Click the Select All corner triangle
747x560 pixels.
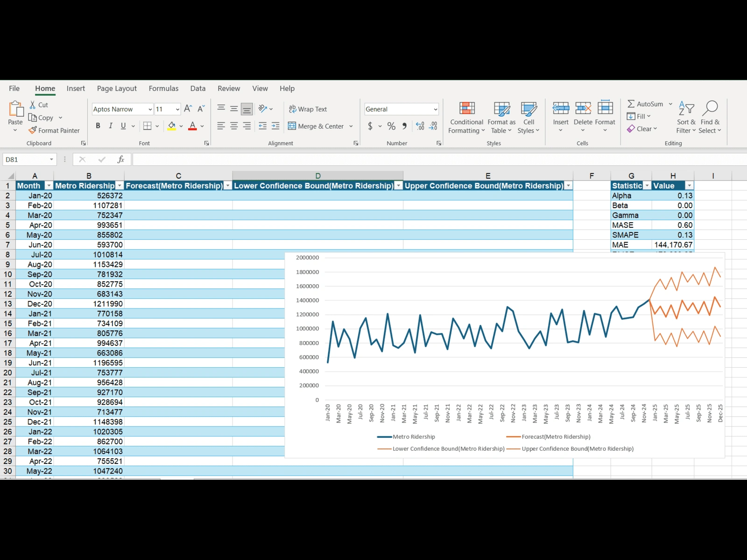pos(10,176)
